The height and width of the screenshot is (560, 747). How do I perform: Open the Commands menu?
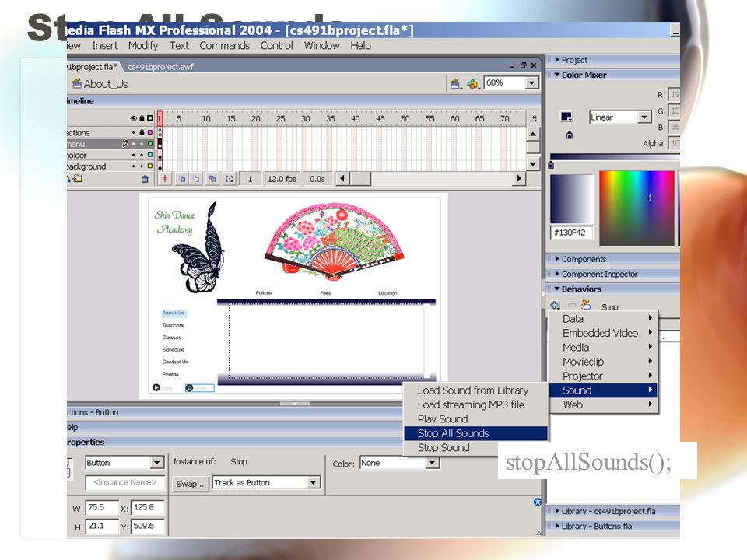click(224, 46)
